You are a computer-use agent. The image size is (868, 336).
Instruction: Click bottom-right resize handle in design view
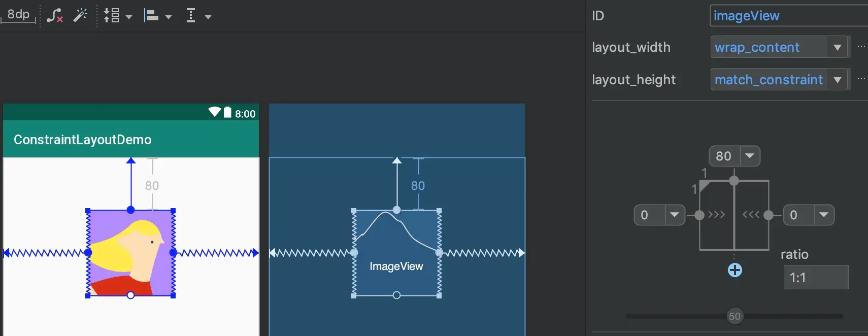(173, 295)
